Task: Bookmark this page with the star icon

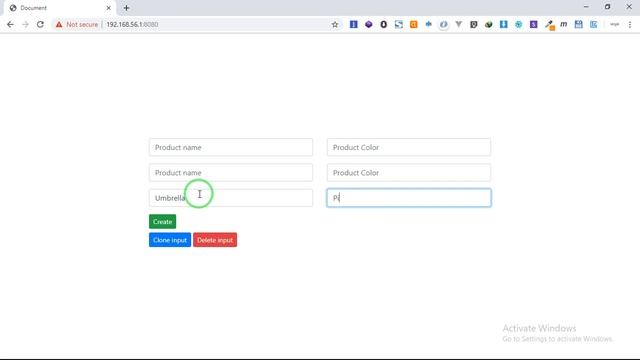Action: tap(335, 24)
